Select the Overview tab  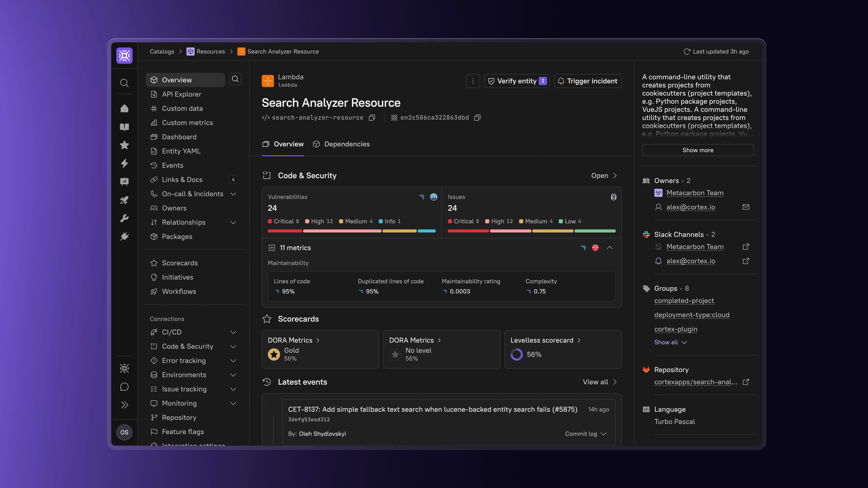283,144
